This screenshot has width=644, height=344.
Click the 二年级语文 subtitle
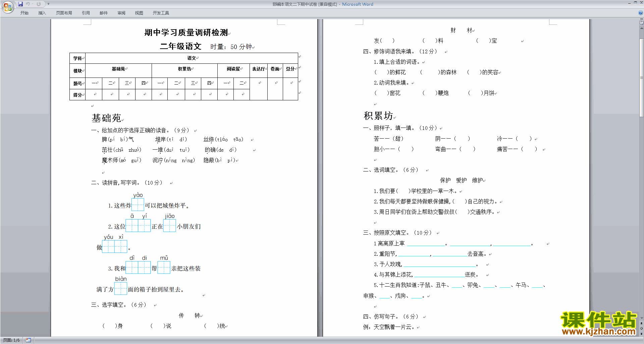(x=180, y=46)
